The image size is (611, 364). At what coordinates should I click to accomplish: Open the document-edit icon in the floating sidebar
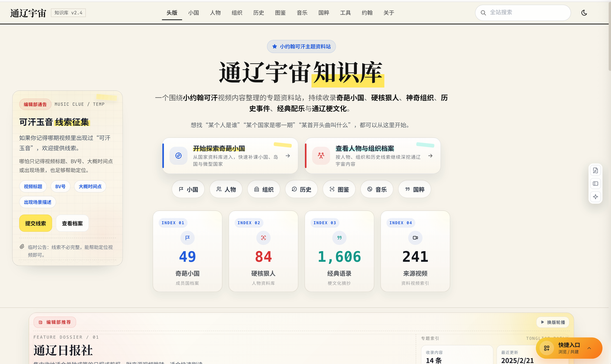(x=595, y=170)
